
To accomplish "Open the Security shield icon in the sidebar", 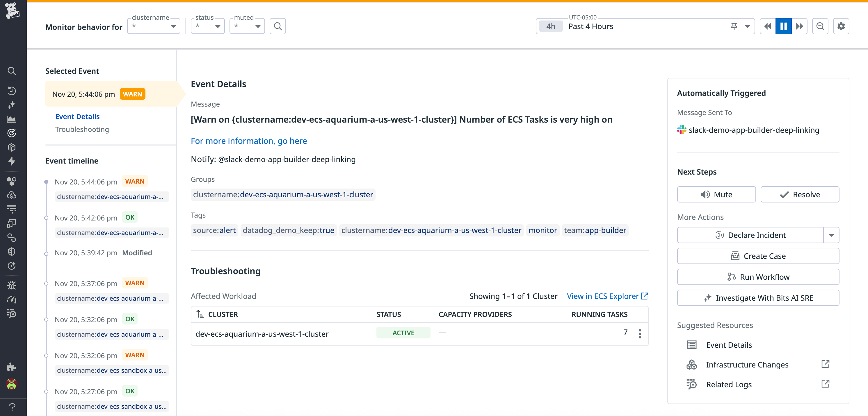I will point(12,251).
